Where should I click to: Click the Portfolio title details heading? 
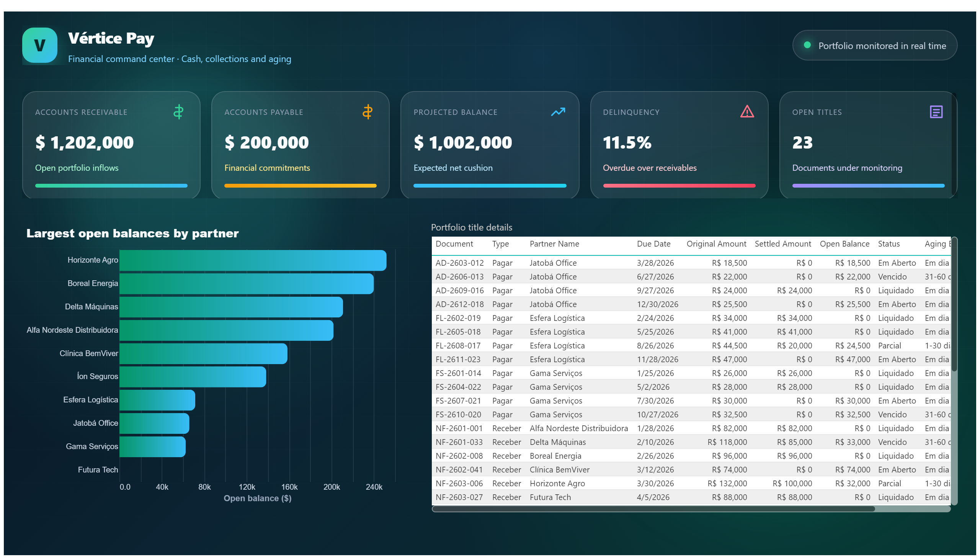(x=471, y=227)
